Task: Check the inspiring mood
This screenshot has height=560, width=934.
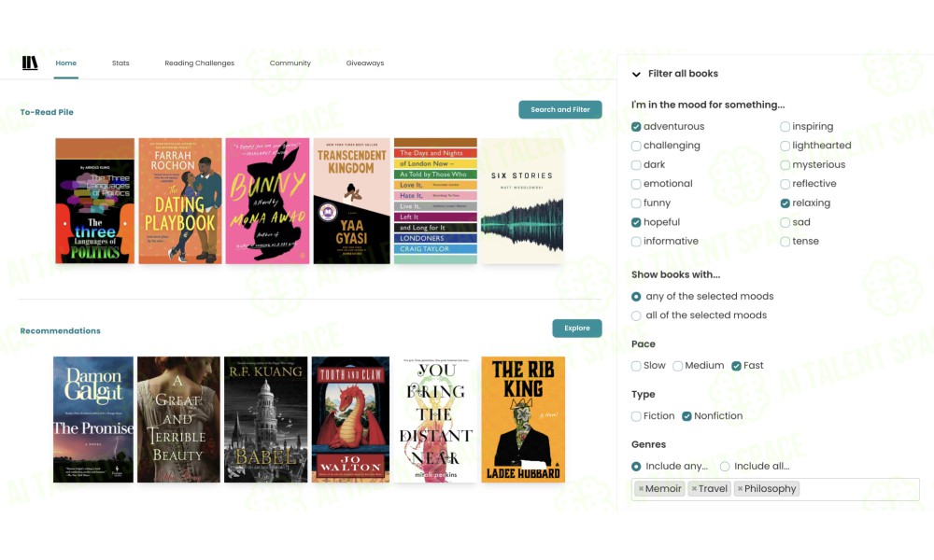Action: pyautogui.click(x=785, y=127)
